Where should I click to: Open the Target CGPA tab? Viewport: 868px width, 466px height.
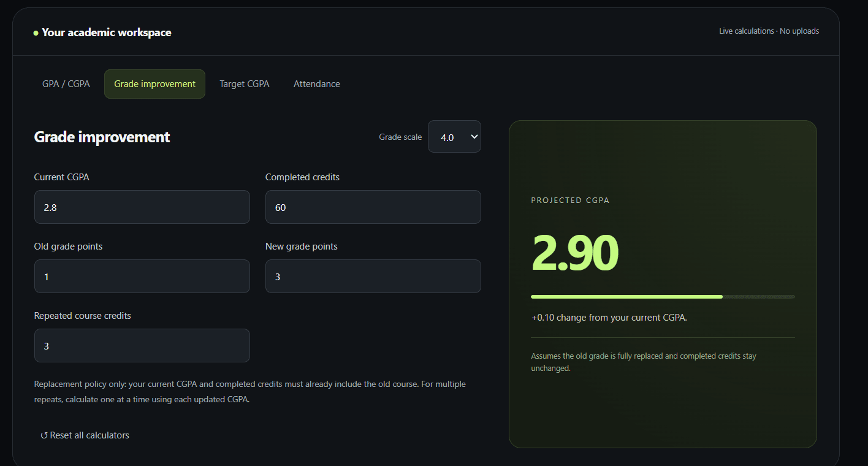(x=245, y=84)
